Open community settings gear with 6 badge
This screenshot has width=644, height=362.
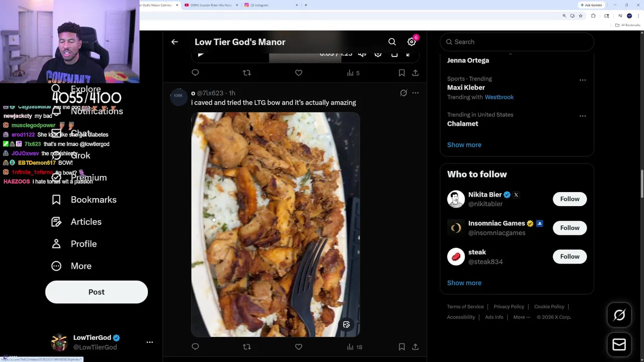tap(412, 42)
